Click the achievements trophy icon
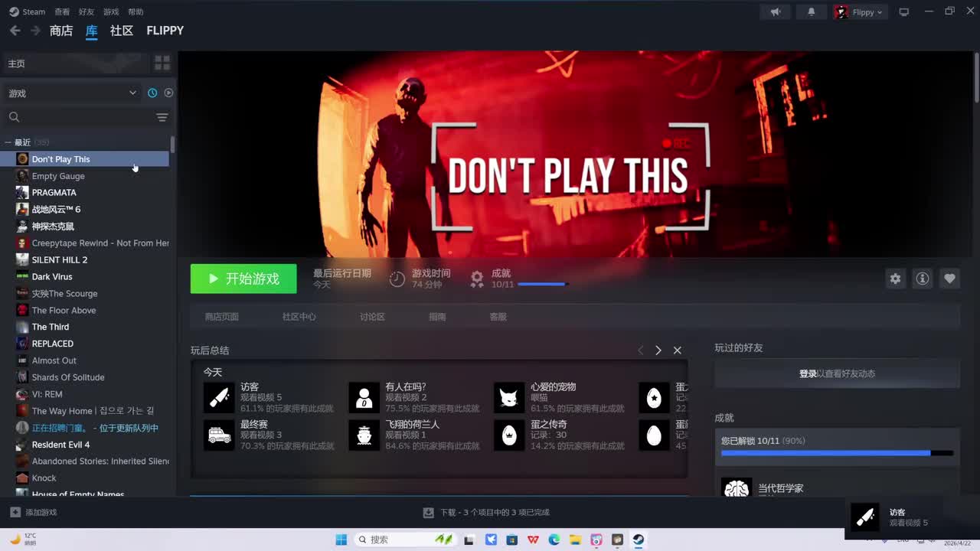The height and width of the screenshot is (551, 980). [x=477, y=279]
